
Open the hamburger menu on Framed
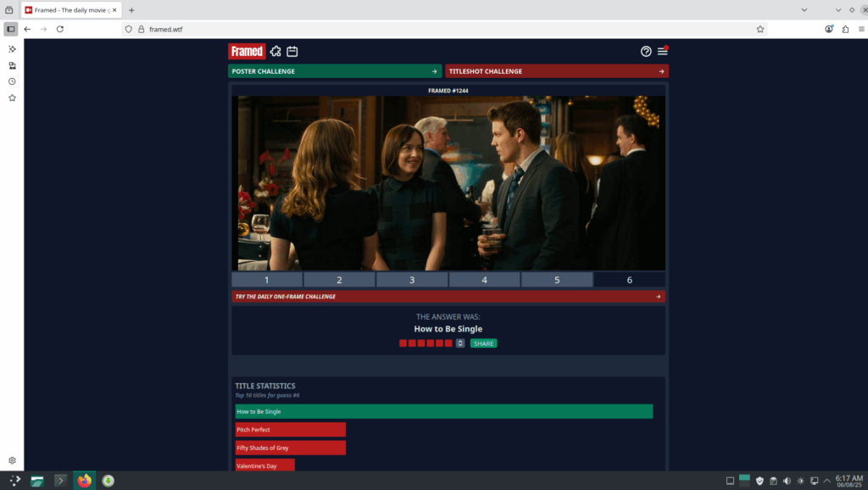[663, 52]
